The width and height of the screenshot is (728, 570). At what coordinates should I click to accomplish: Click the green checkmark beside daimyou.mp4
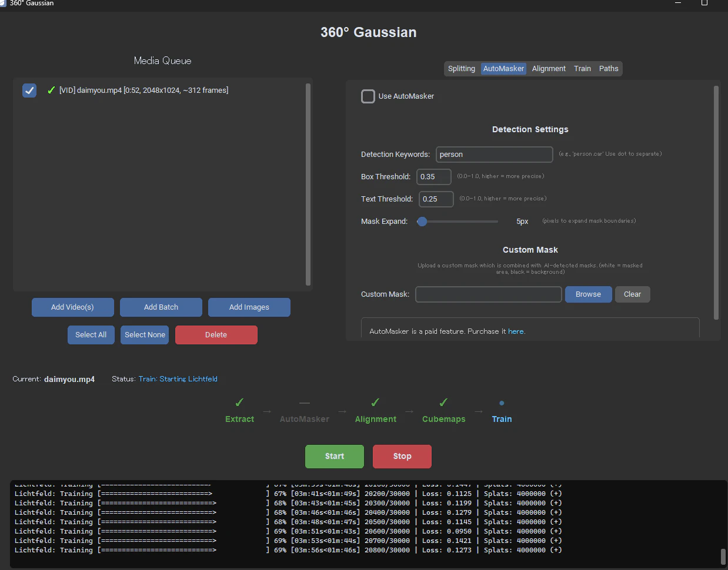[51, 90]
